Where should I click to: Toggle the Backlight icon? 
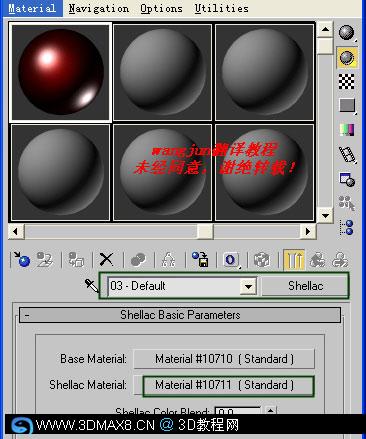(x=347, y=57)
